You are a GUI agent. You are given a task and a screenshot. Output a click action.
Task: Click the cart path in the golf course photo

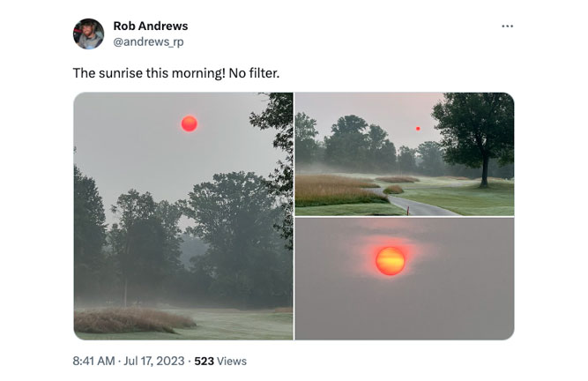click(420, 203)
